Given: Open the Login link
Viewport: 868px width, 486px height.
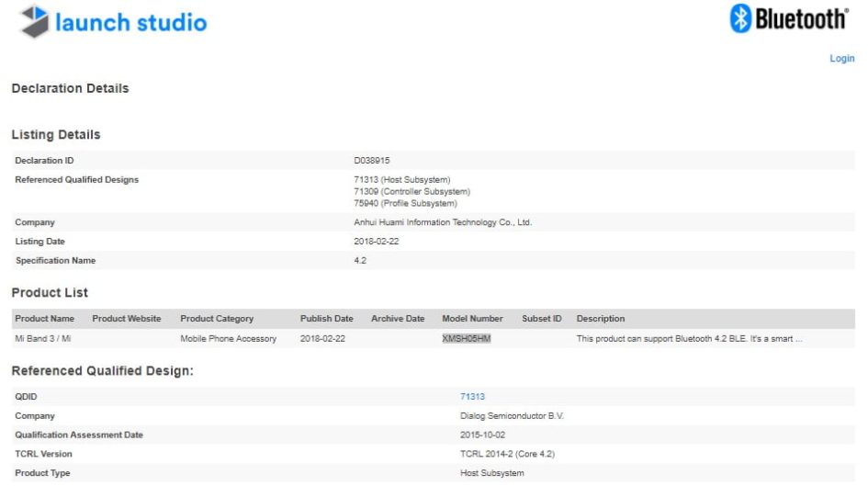Looking at the screenshot, I should click(841, 58).
